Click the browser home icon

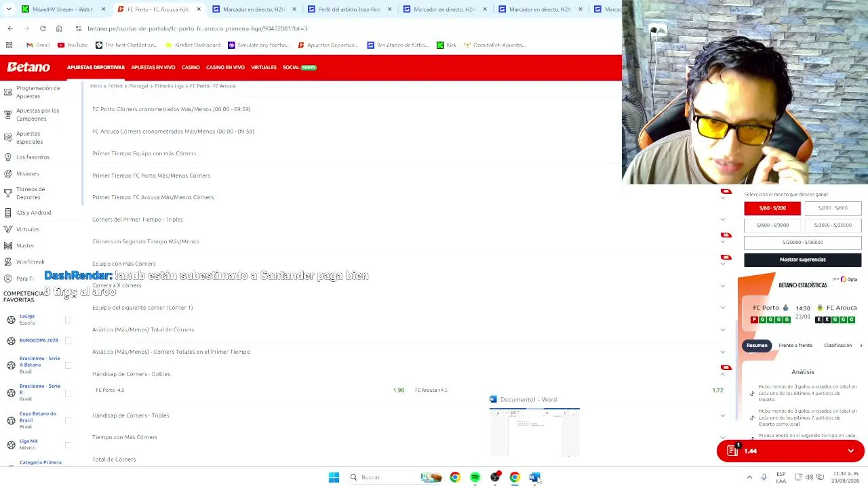click(x=59, y=28)
